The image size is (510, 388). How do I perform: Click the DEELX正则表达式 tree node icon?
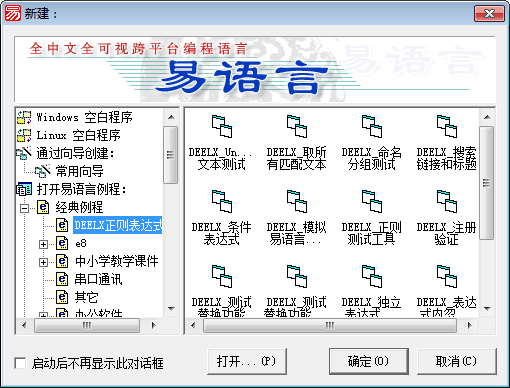coord(62,225)
